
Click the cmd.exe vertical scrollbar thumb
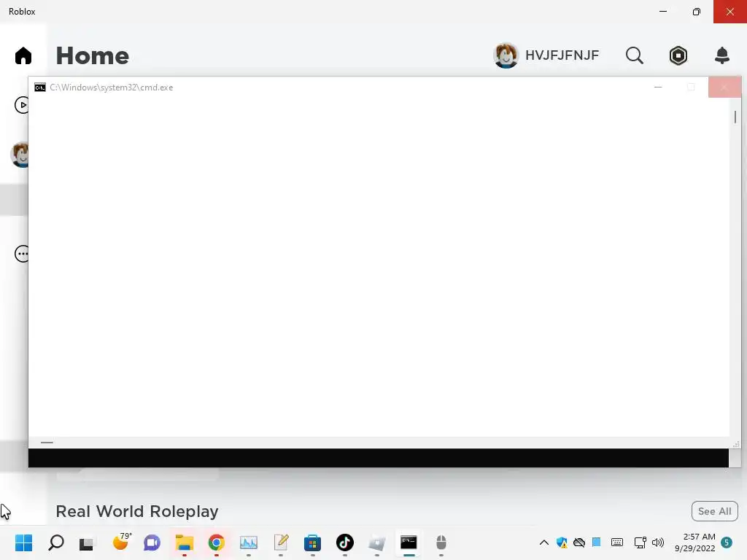pyautogui.click(x=735, y=117)
